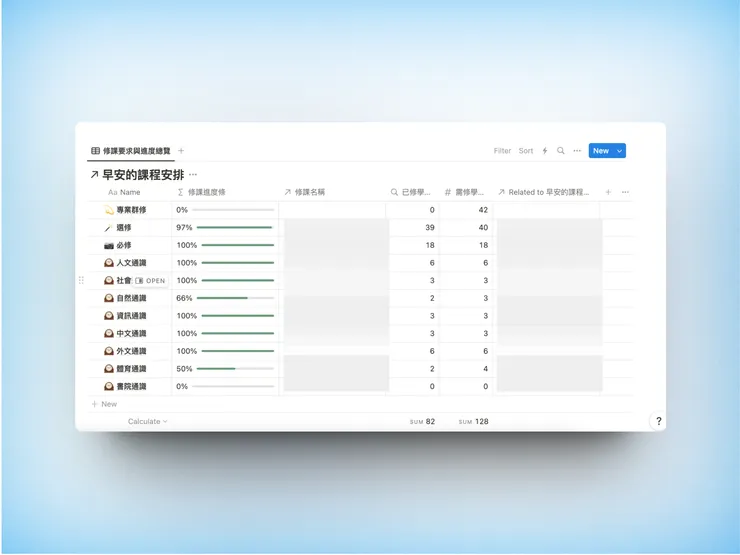Click the Related to 早安的課程 column header

(x=546, y=193)
